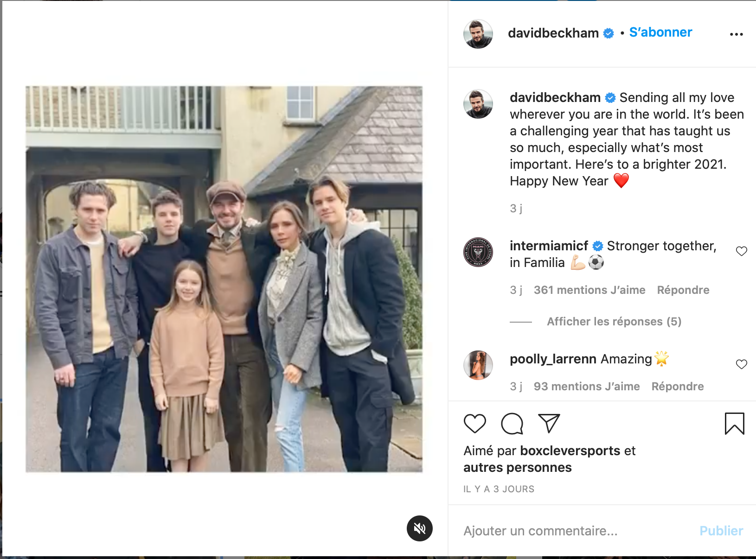This screenshot has height=559, width=756.
Task: Open poolly_larrenn profile avatar
Action: 478,365
